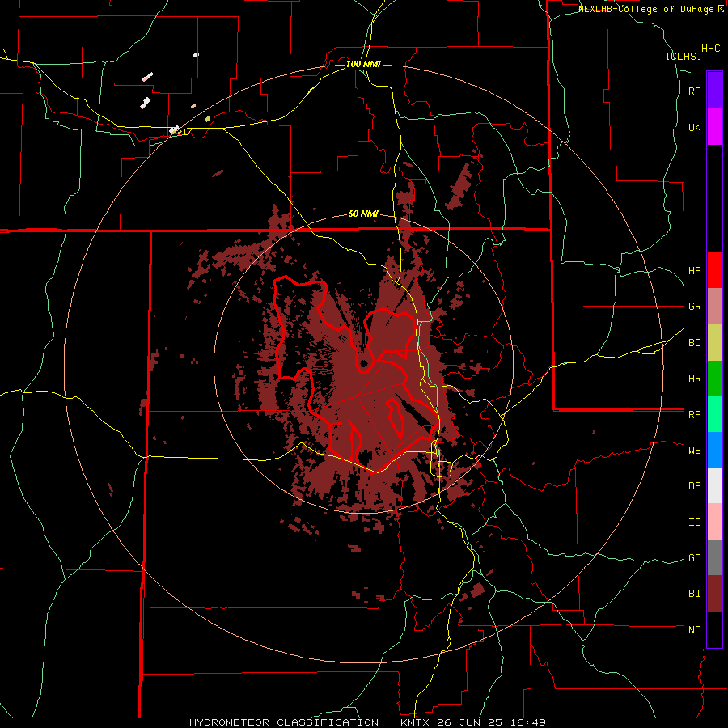Select the BD yellow legend swatch

(x=714, y=343)
